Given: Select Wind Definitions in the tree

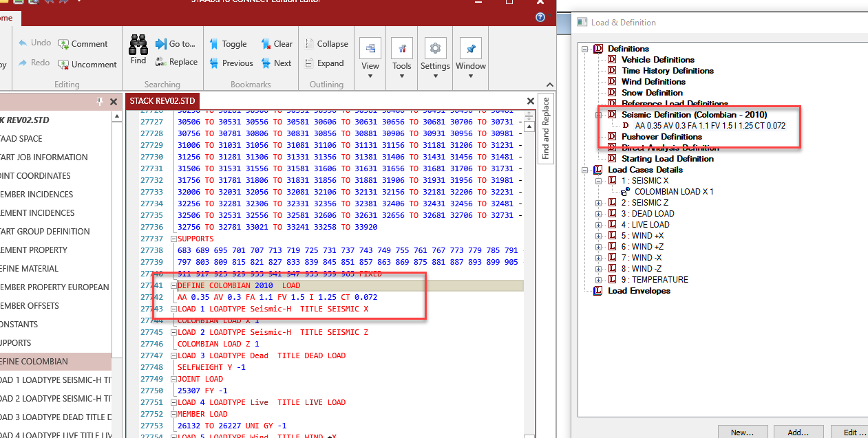Looking at the screenshot, I should tap(653, 82).
